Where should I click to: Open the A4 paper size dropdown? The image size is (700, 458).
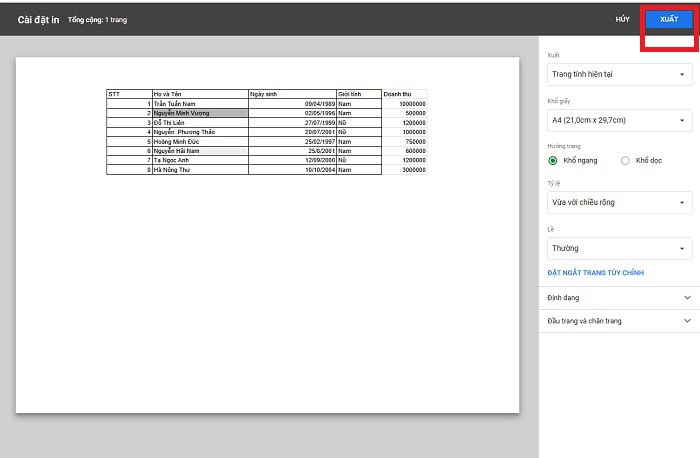[620, 120]
